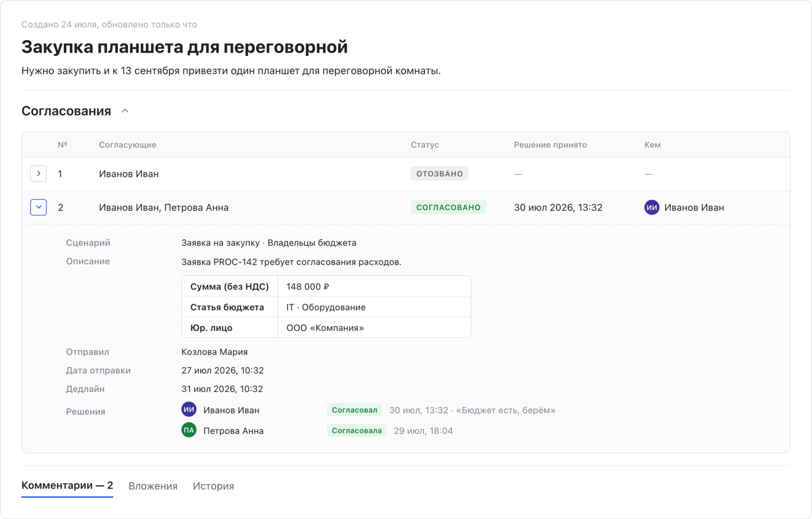The width and height of the screenshot is (812, 519).
Task: Expand approval row 1 Иванов Иван
Action: [39, 173]
